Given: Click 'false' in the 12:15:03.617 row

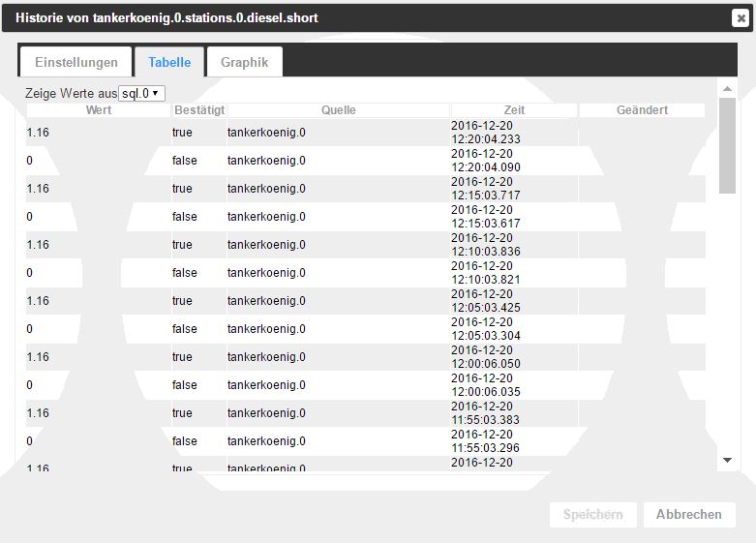Looking at the screenshot, I should (x=185, y=217).
